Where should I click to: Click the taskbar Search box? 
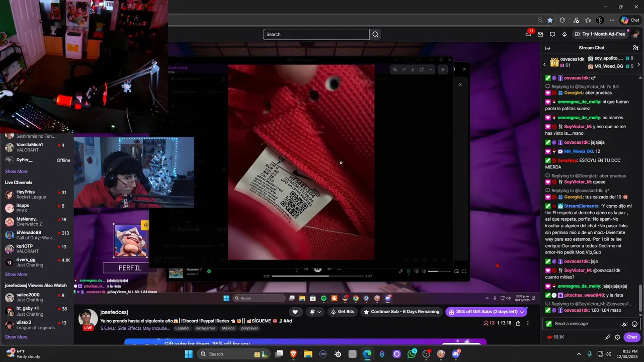[x=234, y=354]
